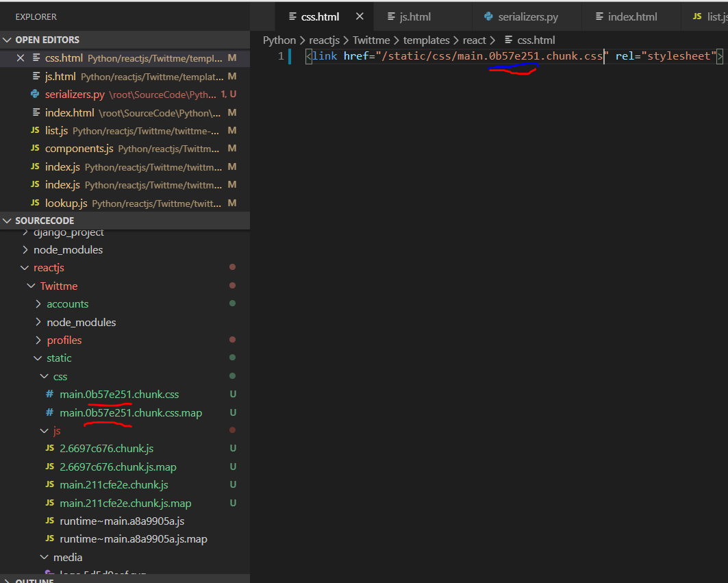Select templates in the breadcrumb path
The width and height of the screenshot is (728, 583).
tap(426, 40)
